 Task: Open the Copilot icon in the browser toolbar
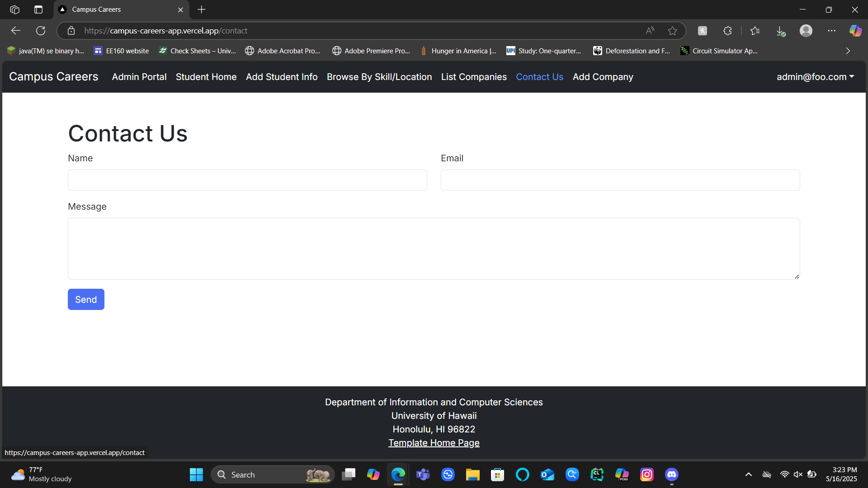coord(855,31)
